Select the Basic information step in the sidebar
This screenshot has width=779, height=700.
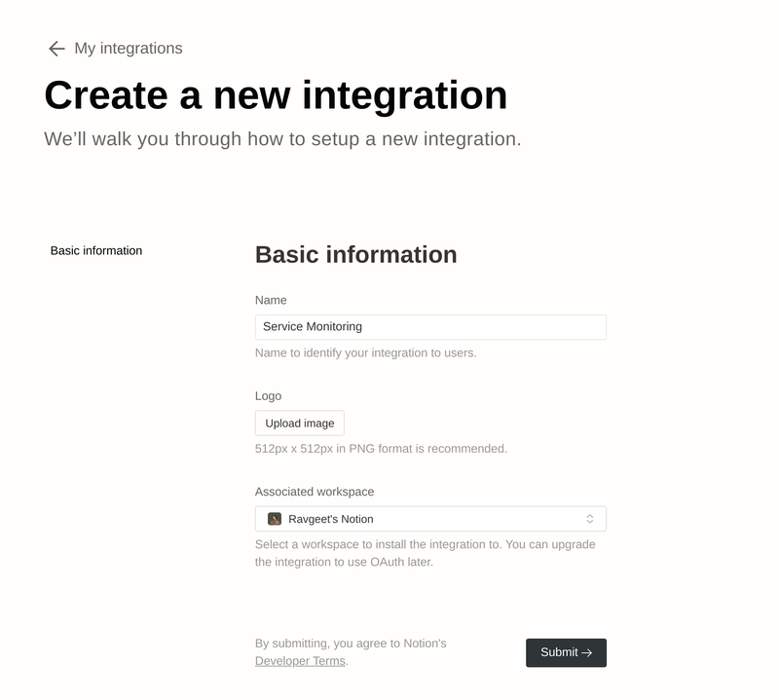(95, 250)
